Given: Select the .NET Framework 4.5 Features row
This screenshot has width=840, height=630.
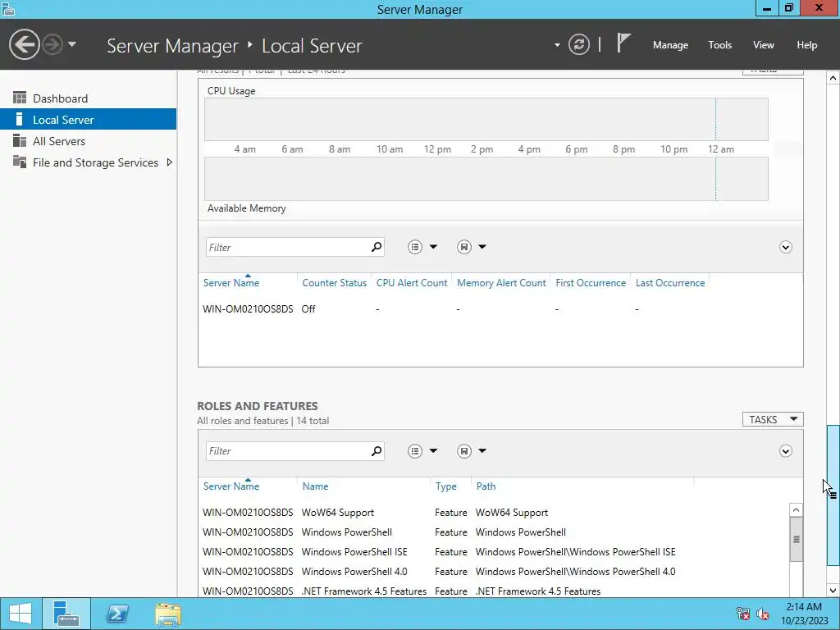Looking at the screenshot, I should pos(495,591).
